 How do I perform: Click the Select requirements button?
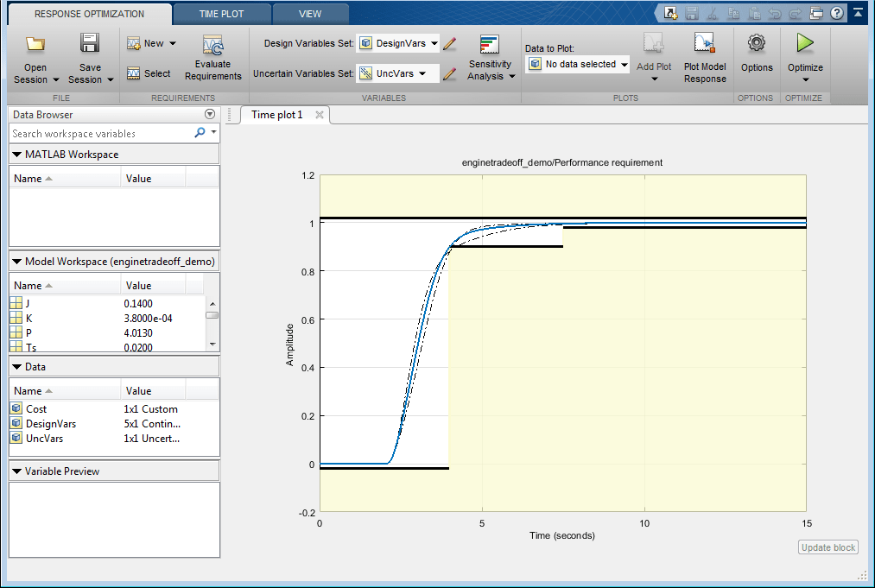149,73
